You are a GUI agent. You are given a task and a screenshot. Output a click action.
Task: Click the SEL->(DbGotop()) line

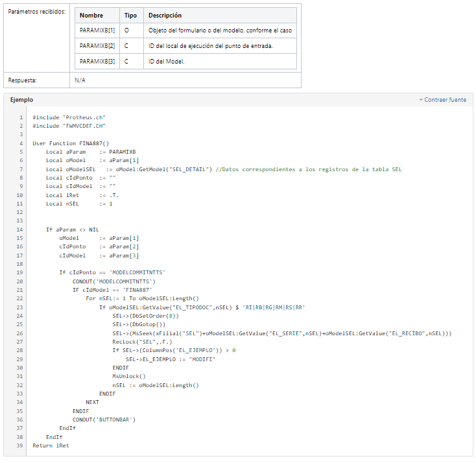(139, 324)
